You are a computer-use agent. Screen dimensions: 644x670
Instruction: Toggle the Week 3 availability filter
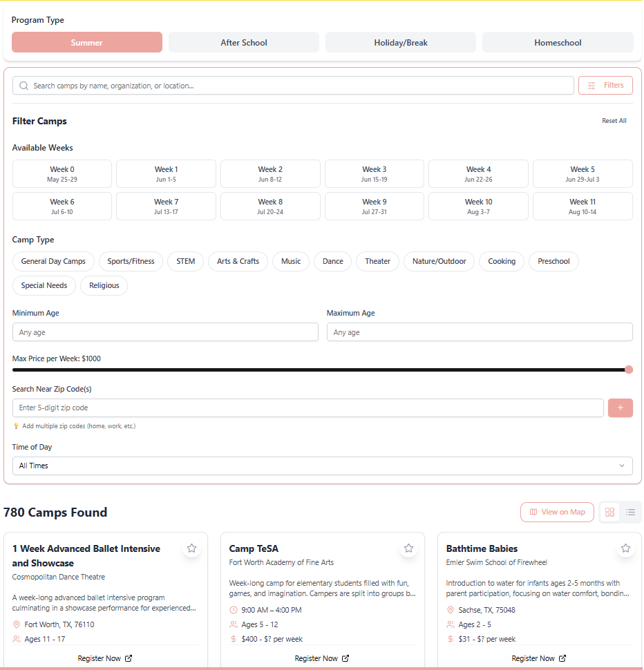click(x=374, y=173)
